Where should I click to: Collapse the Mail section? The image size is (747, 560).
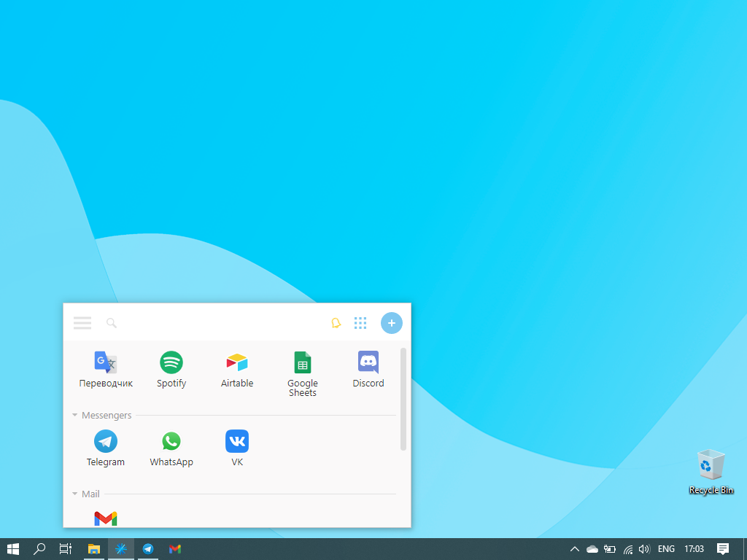click(x=74, y=494)
